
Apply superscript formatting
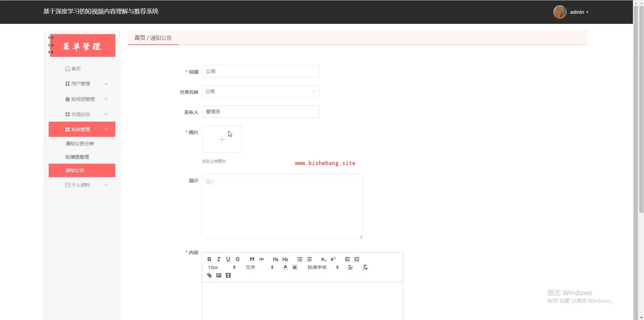[333, 259]
